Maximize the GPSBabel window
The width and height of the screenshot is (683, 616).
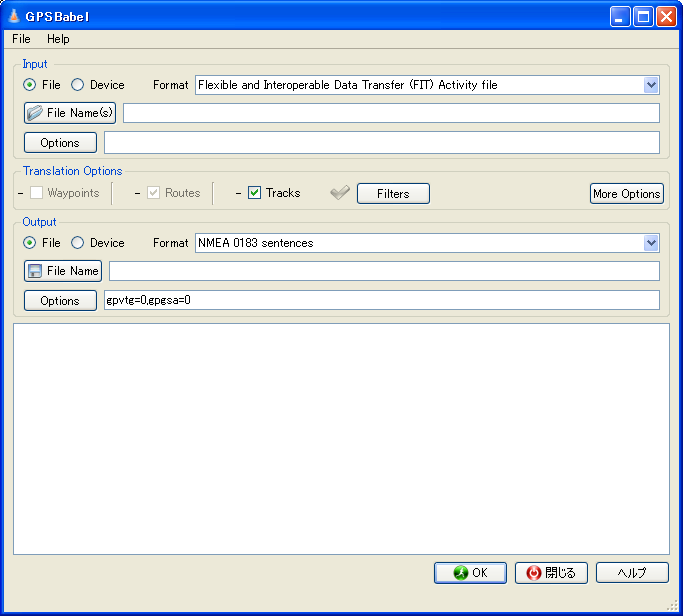(x=643, y=15)
